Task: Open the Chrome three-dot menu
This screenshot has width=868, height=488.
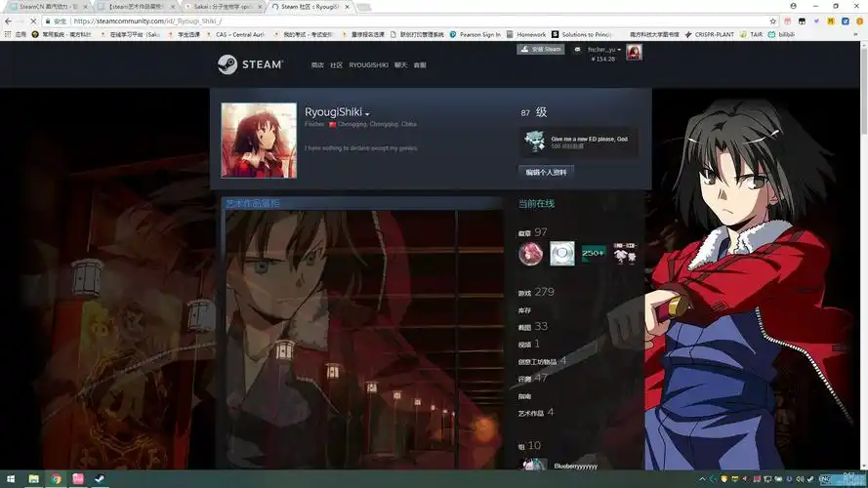Action: (x=858, y=20)
